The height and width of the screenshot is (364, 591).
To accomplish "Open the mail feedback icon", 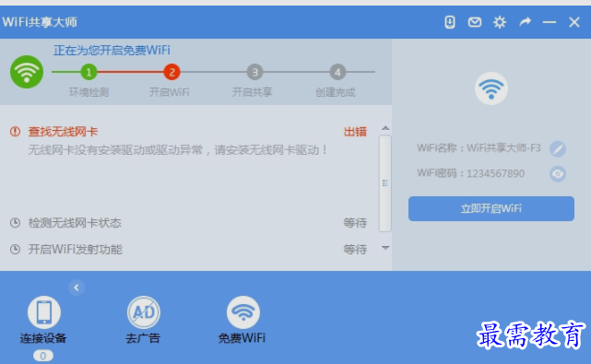I will 475,22.
